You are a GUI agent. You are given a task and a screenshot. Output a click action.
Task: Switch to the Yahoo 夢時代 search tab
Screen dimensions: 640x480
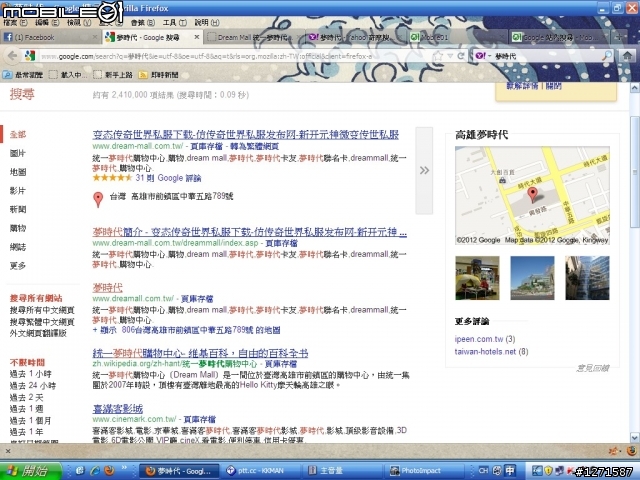coord(355,37)
